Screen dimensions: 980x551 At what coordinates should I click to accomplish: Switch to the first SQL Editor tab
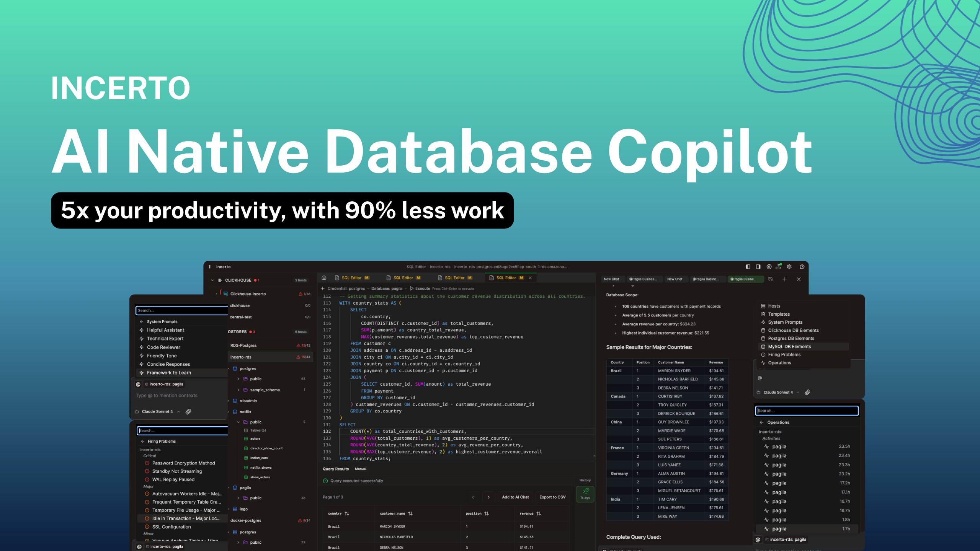(x=351, y=278)
